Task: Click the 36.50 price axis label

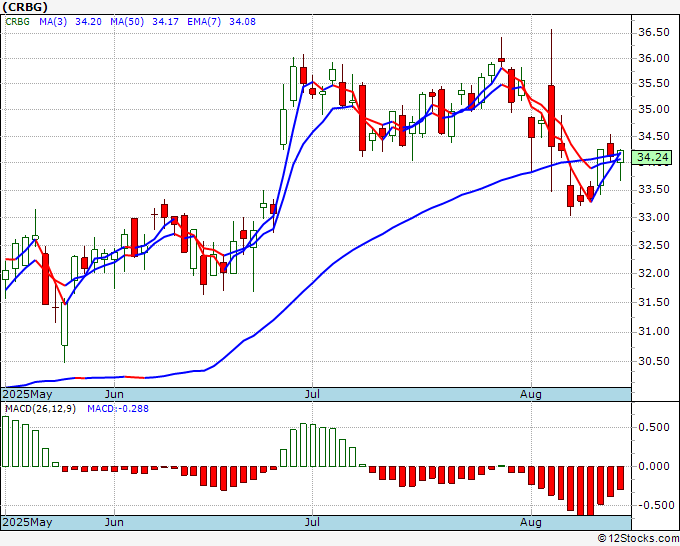Action: (x=654, y=33)
